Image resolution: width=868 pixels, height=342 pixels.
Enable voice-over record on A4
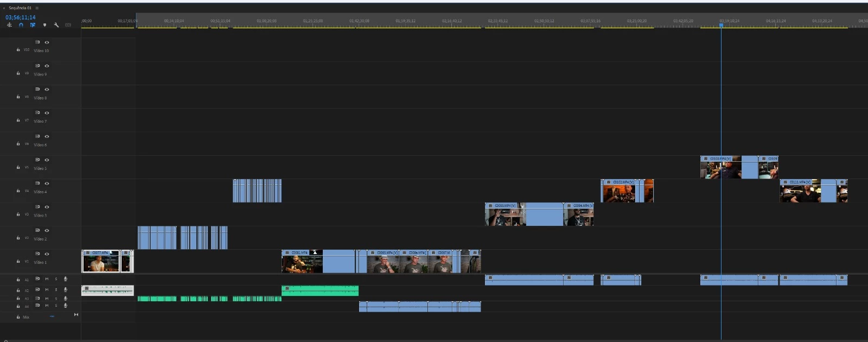[66, 306]
